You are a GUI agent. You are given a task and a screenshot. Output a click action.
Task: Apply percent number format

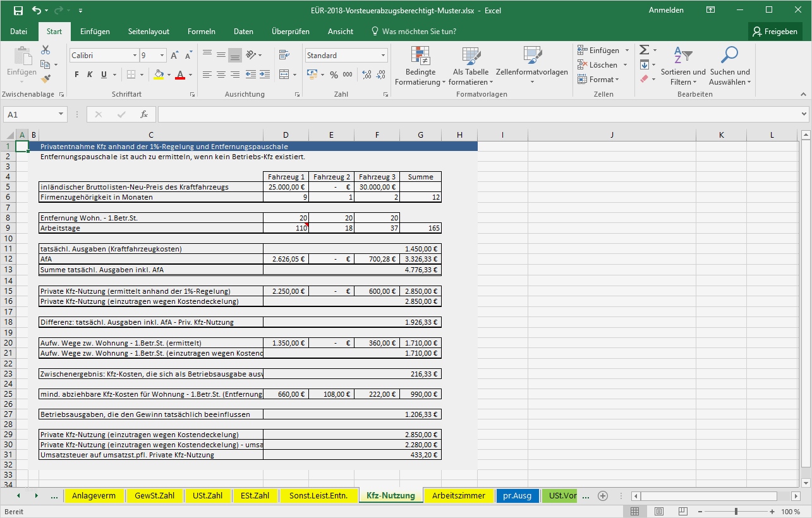click(334, 75)
